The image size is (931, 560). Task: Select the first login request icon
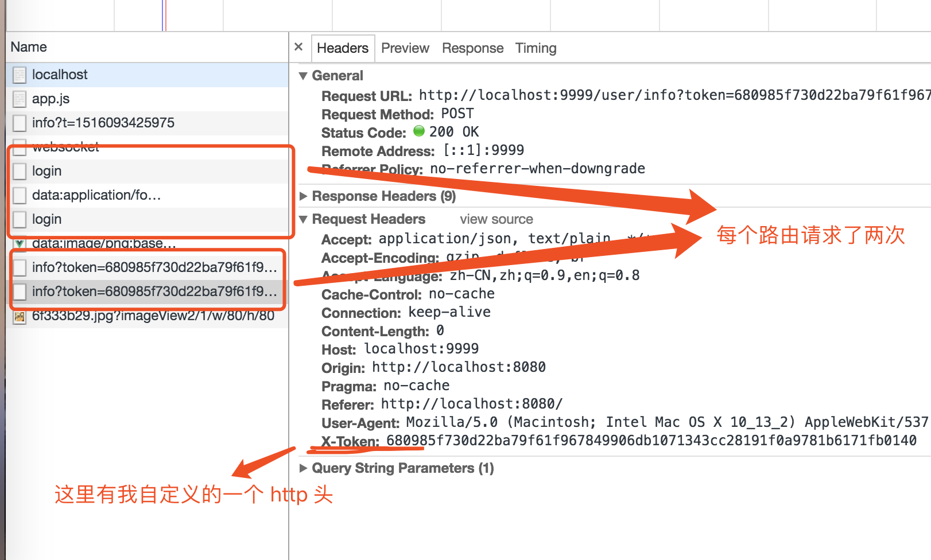[x=20, y=172]
